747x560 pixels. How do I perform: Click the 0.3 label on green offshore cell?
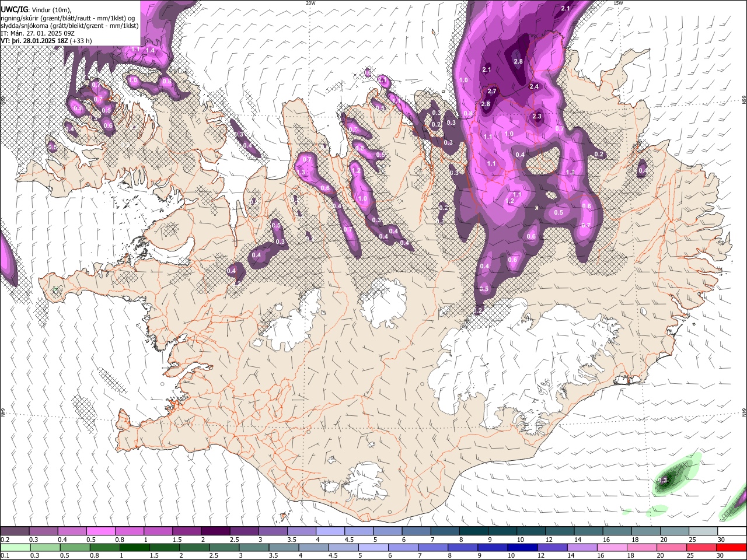(x=662, y=481)
